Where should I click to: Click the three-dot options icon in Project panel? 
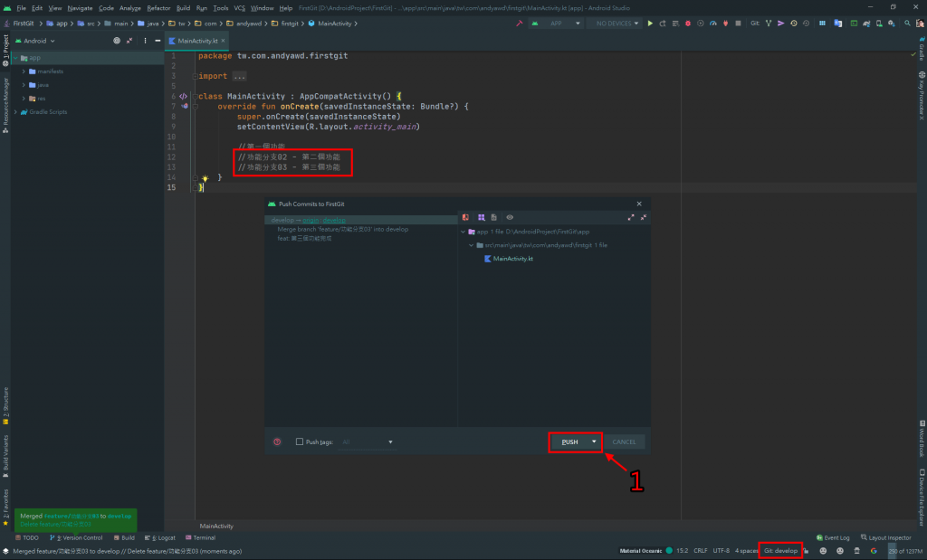point(145,41)
